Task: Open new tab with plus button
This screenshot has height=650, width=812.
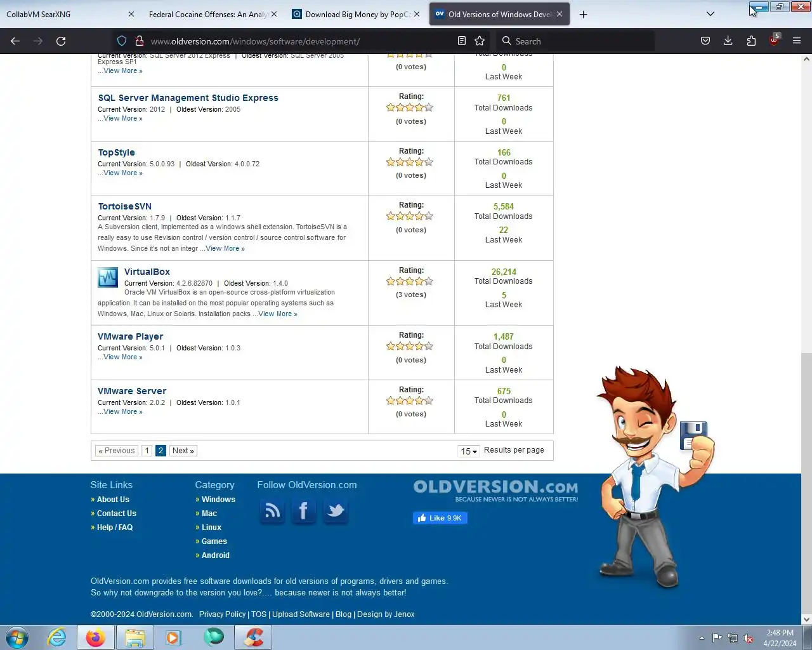Action: point(583,14)
